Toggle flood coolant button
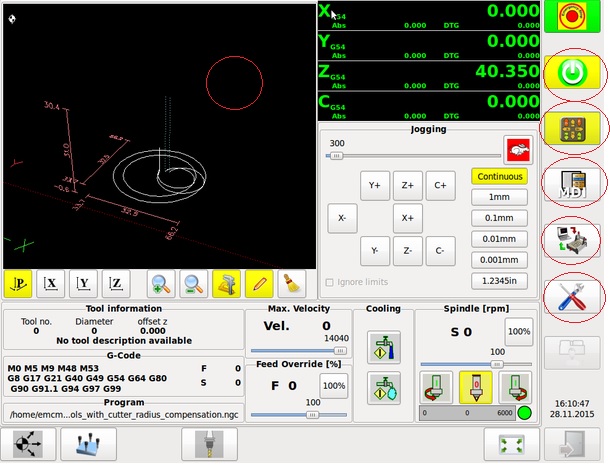 (x=384, y=347)
